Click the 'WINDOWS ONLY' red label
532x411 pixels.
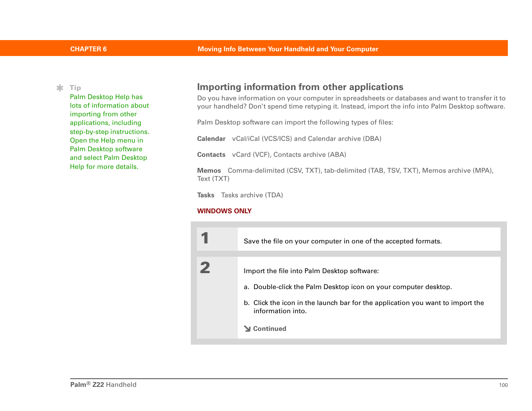tap(224, 211)
